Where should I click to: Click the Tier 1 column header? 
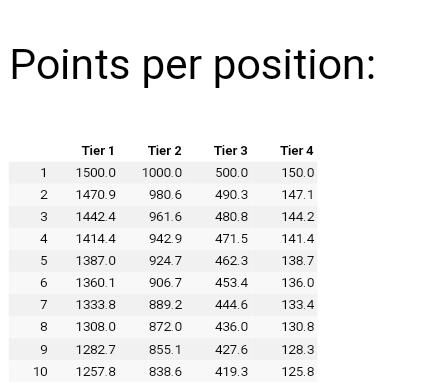click(x=98, y=151)
